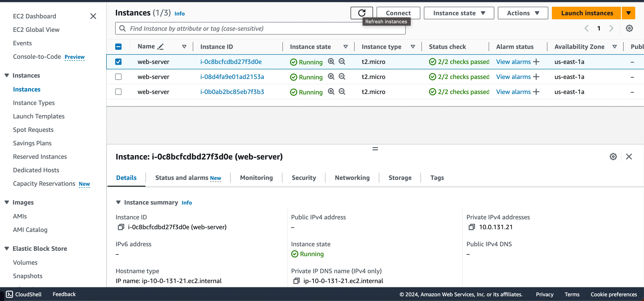Switch to the Storage tab
This screenshot has width=644, height=301.
(400, 178)
